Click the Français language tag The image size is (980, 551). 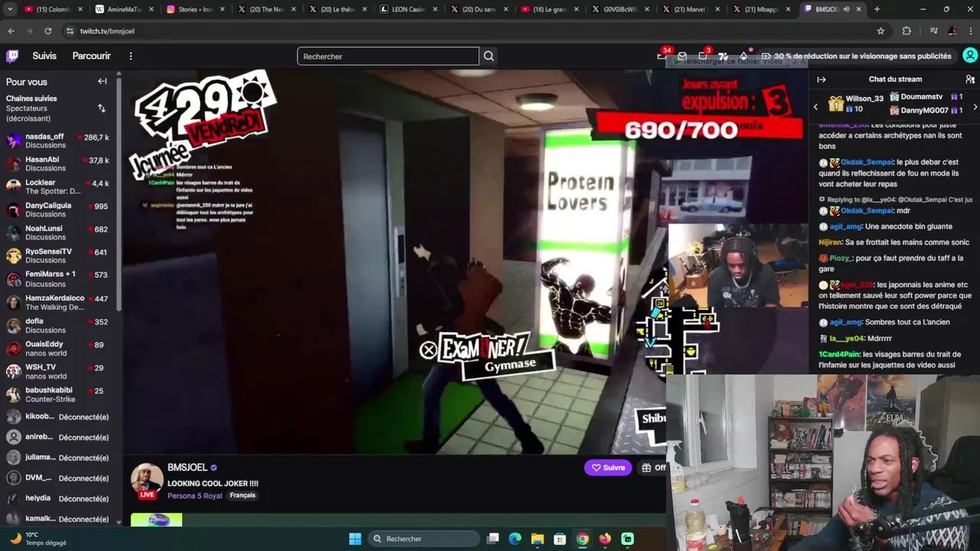pyautogui.click(x=243, y=495)
